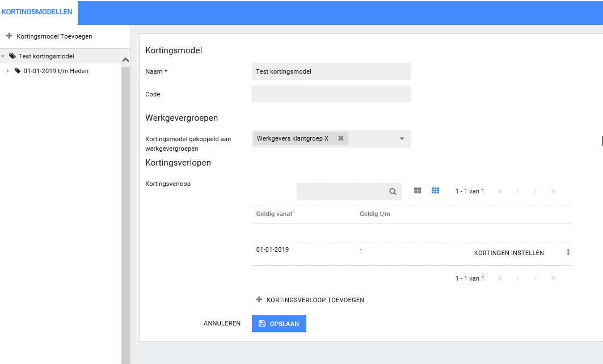The image size is (603, 364).
Task: Open three-dot menu for 01-01-2019 row
Action: pos(568,253)
